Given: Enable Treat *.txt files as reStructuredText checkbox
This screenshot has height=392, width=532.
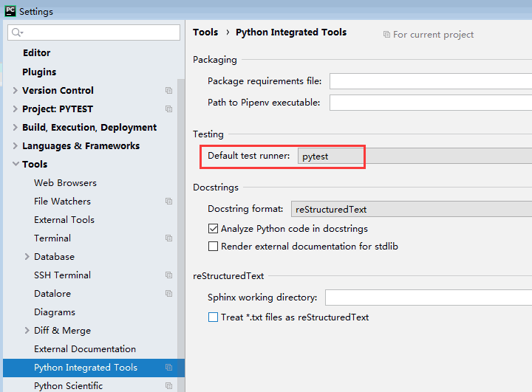Looking at the screenshot, I should (213, 317).
